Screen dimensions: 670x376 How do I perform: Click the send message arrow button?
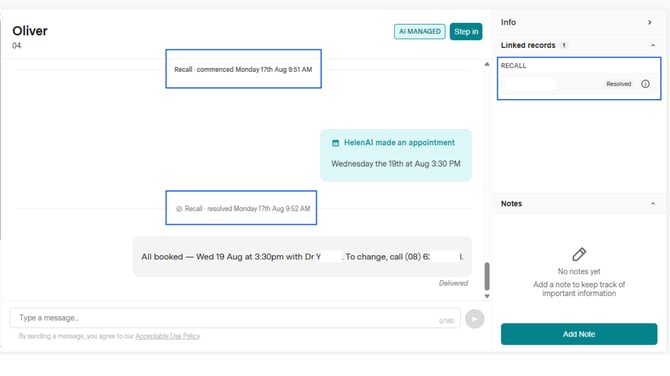click(474, 319)
